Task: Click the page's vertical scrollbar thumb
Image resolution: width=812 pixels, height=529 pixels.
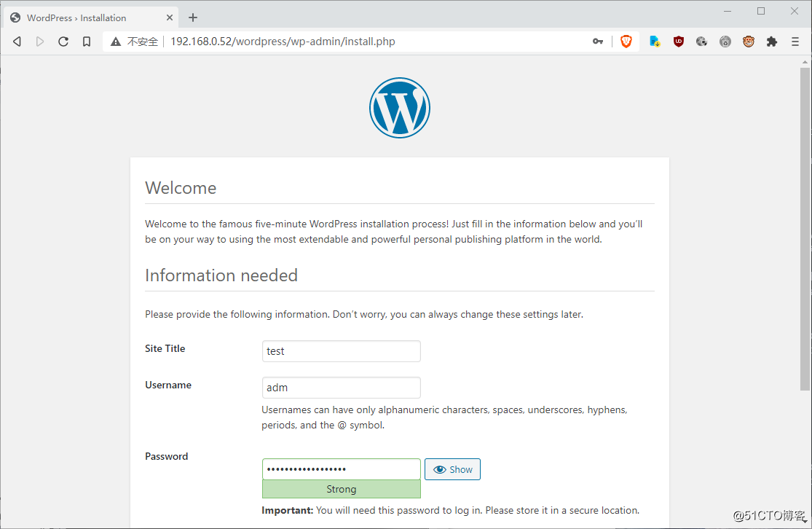Action: click(805, 228)
